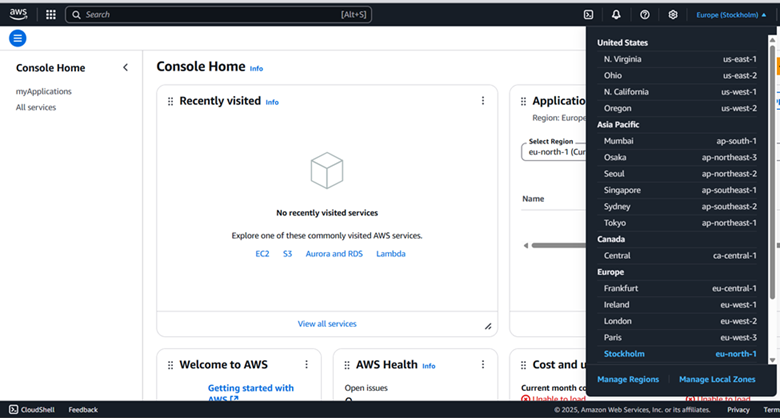Open the help question mark icon

point(645,14)
